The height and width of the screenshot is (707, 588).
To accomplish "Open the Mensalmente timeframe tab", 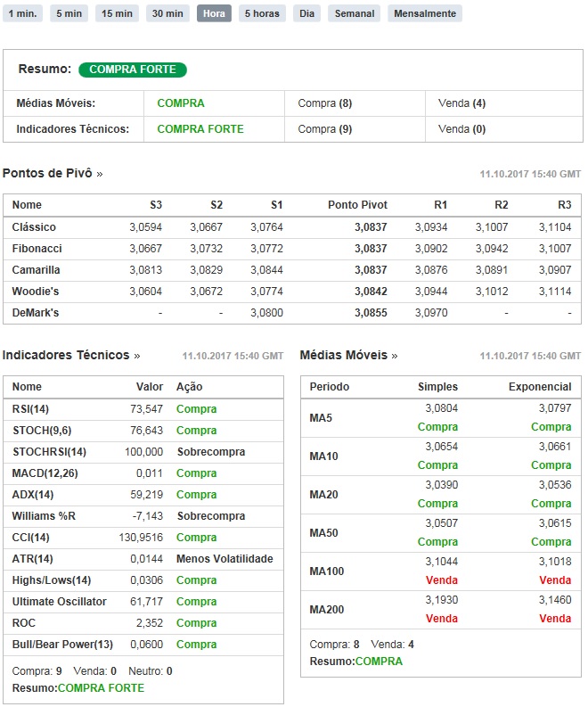I will (x=425, y=13).
